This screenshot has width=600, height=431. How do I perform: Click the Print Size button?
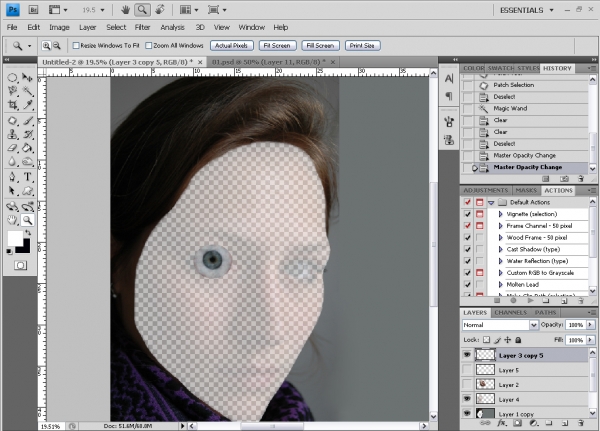(x=362, y=46)
